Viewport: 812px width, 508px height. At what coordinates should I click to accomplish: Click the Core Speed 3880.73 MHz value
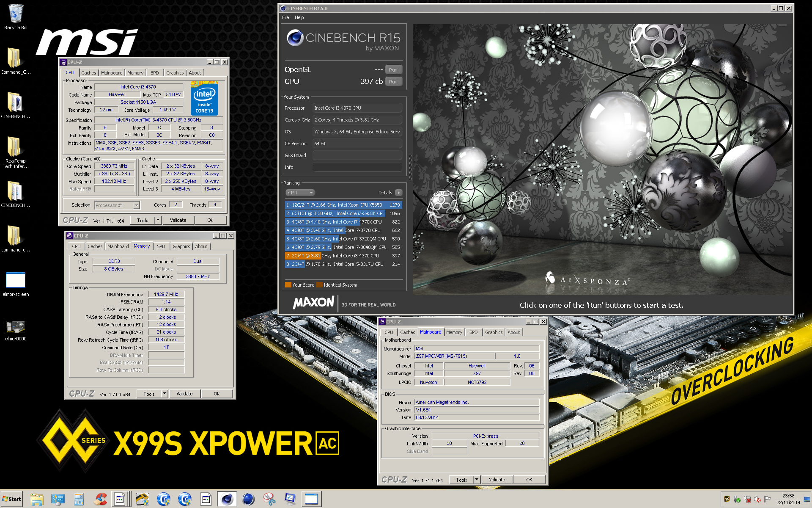(x=114, y=166)
